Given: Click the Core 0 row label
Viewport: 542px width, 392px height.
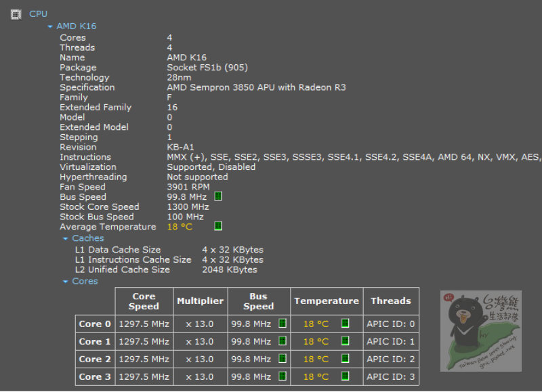Looking at the screenshot, I should [95, 324].
